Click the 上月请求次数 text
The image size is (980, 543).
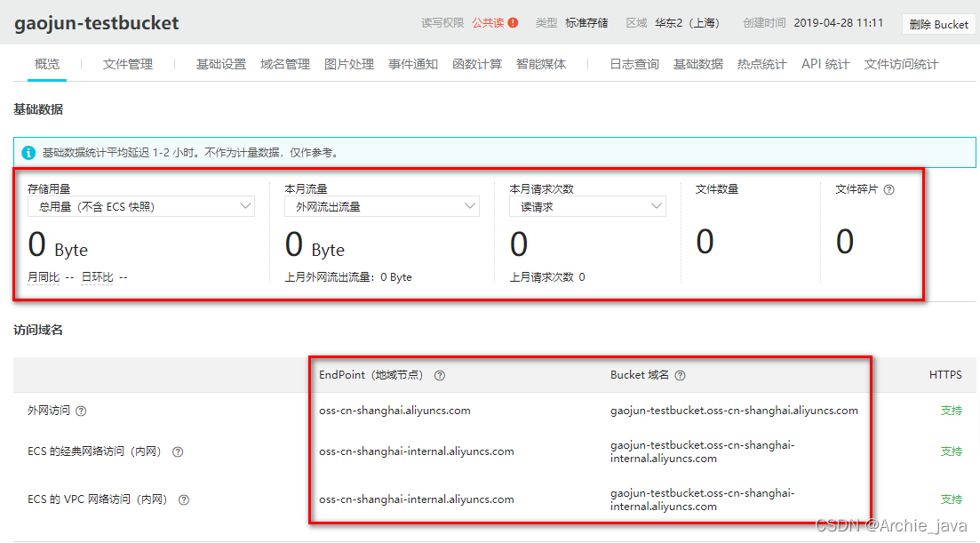click(x=547, y=277)
